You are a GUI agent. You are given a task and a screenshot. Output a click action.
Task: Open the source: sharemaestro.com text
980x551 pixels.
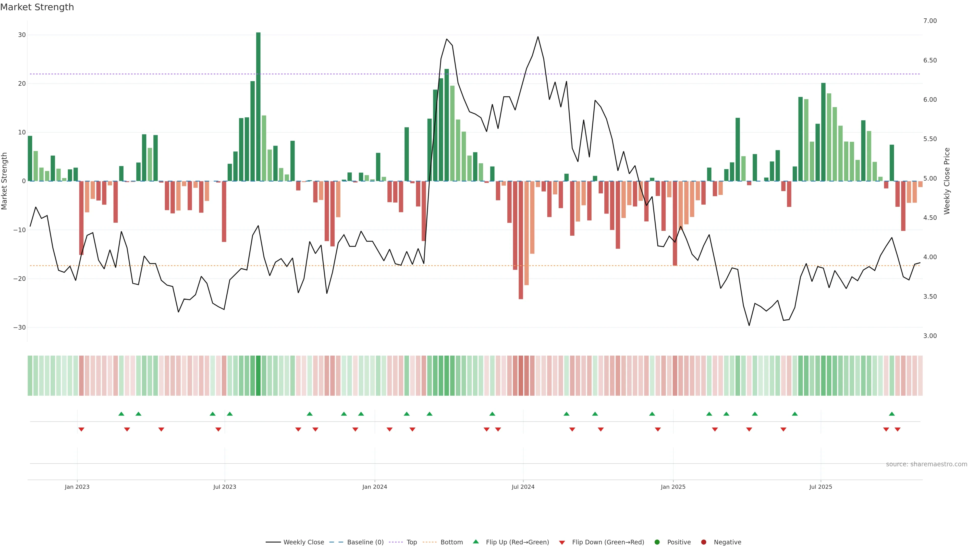coord(926,464)
